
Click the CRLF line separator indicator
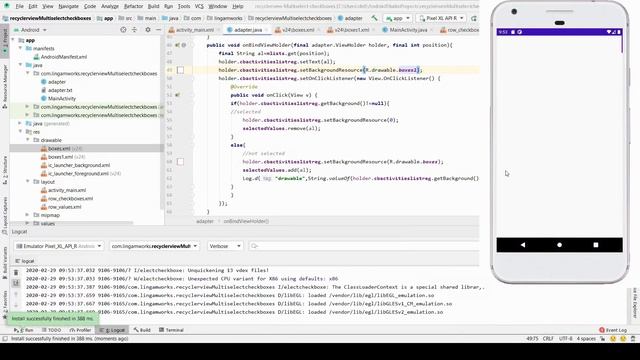(548, 339)
